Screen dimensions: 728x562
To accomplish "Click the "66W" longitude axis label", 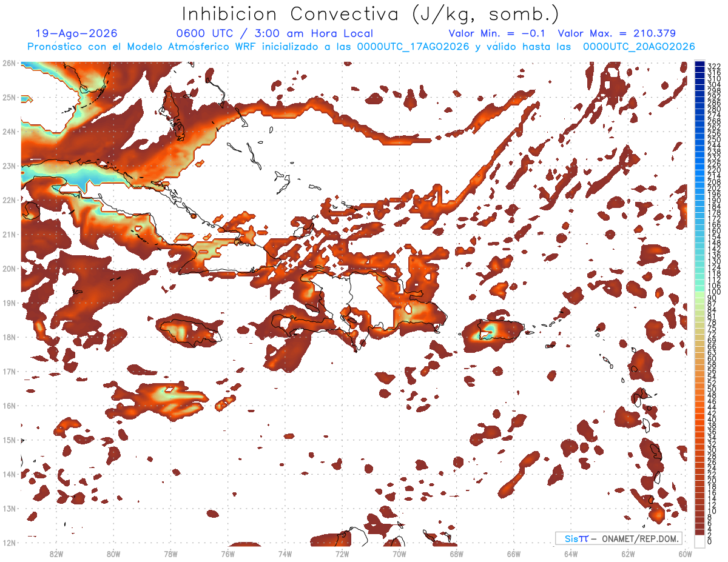I will pos(514,554).
